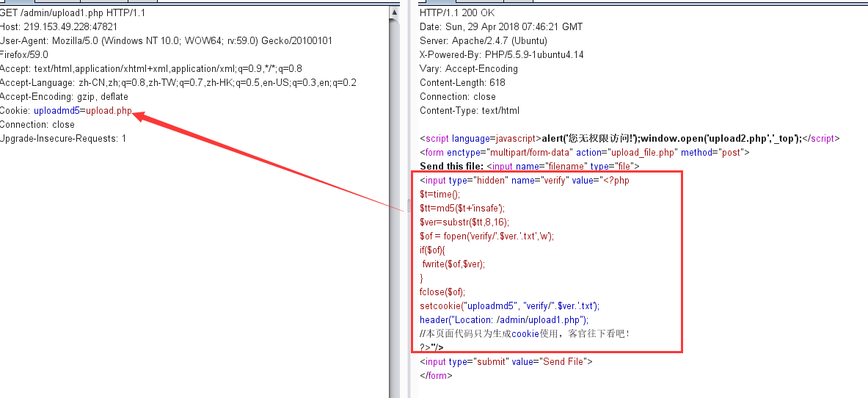Viewport: 868px width, 398px height.
Task: Select the 'GET /admin/upload1.php HTTP/1.1' request line
Action: click(x=72, y=12)
